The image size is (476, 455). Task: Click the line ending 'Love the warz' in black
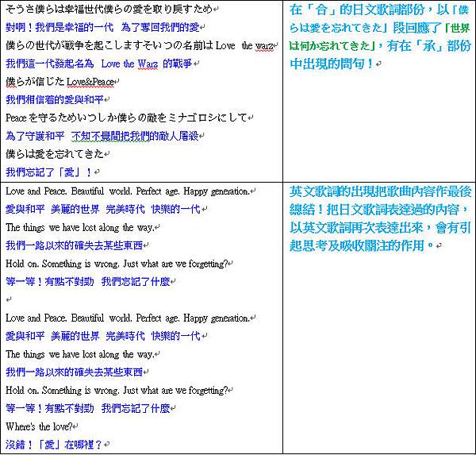tap(140, 45)
